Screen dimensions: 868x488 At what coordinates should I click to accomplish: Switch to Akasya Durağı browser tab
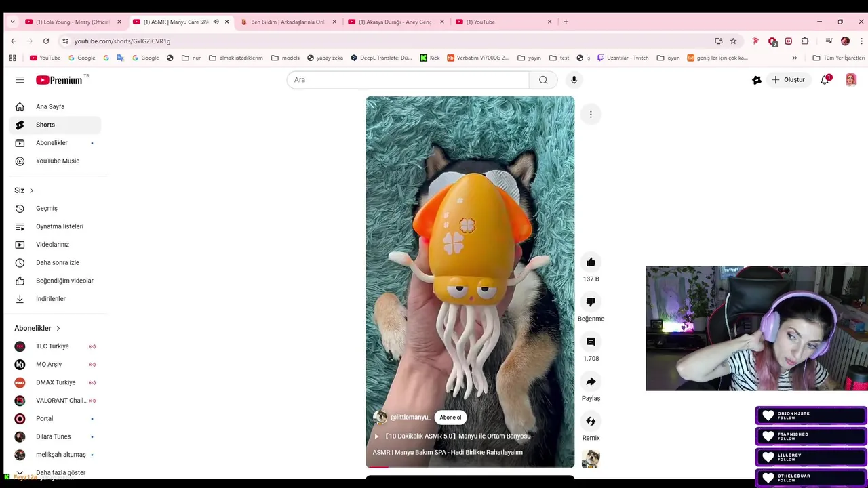395,22
